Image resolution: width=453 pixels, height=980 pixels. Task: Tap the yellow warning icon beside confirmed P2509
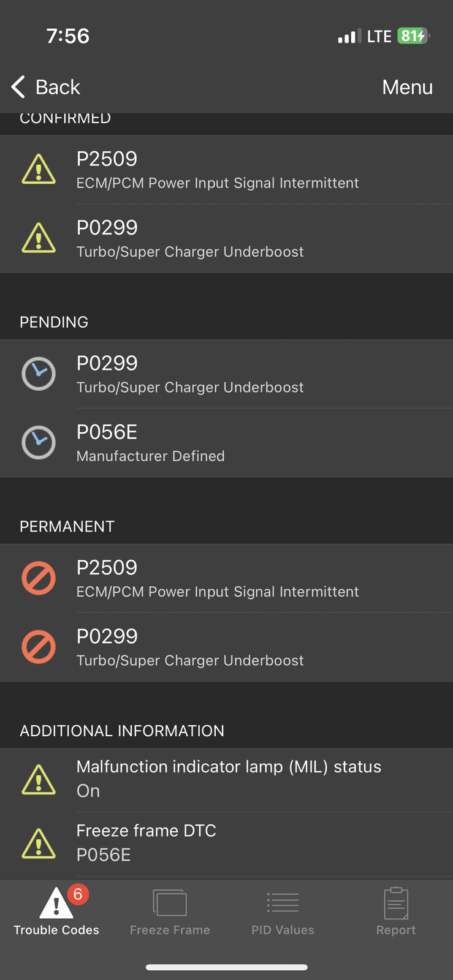(x=39, y=169)
